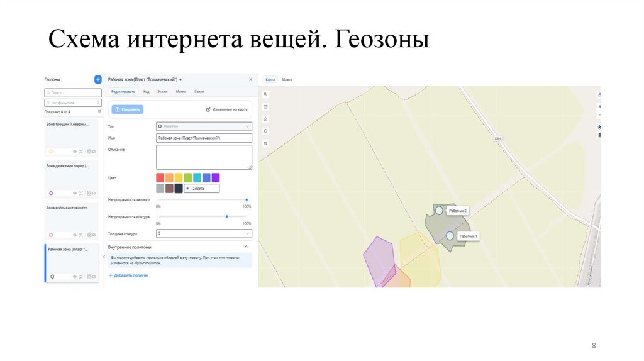The height and width of the screenshot is (361, 644).
Task: Zoom to 'Зона сейсмоактивности' with its focus icon
Action: click(81, 235)
